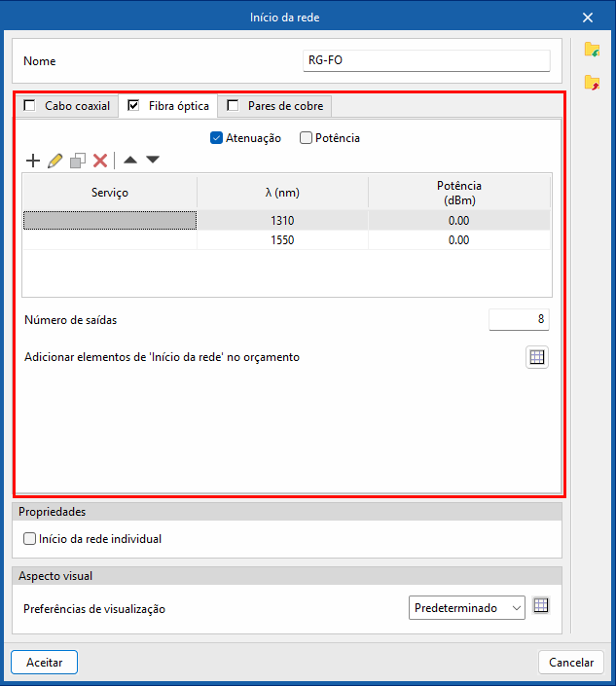
Task: Uncheck the Fibra óptica checkbox
Action: (133, 105)
